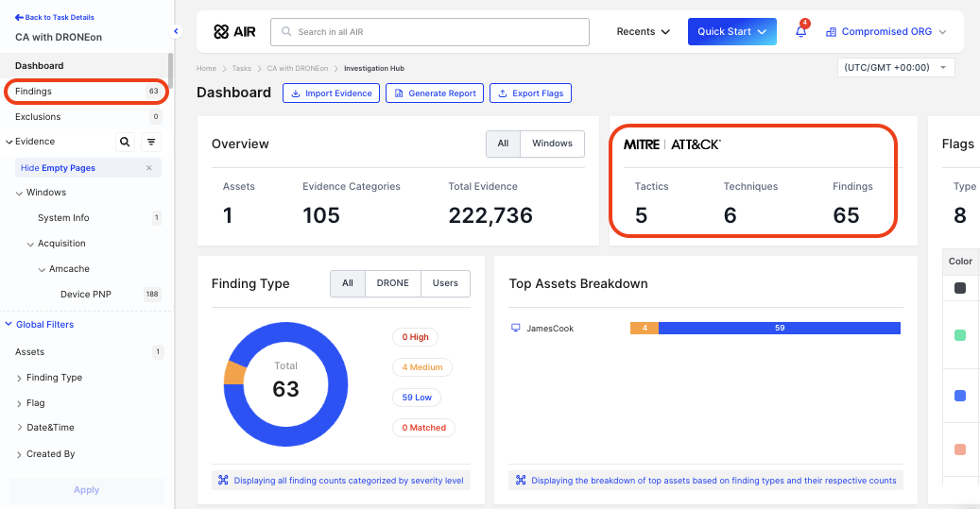Open the evidence filter icon

coord(151,142)
